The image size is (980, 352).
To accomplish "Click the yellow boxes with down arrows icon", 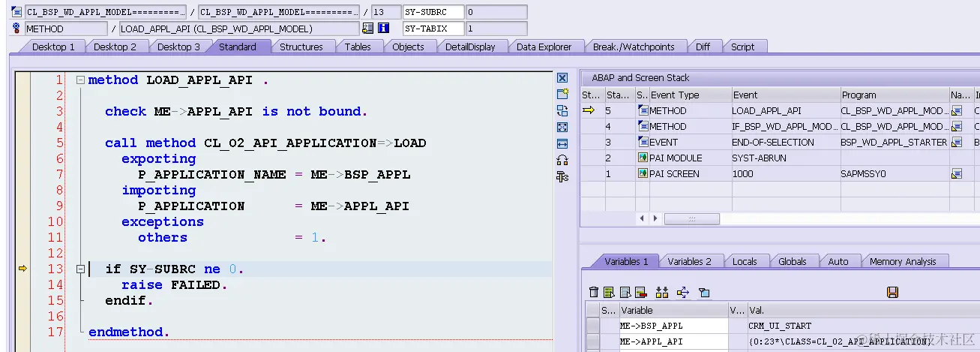I will 661,292.
